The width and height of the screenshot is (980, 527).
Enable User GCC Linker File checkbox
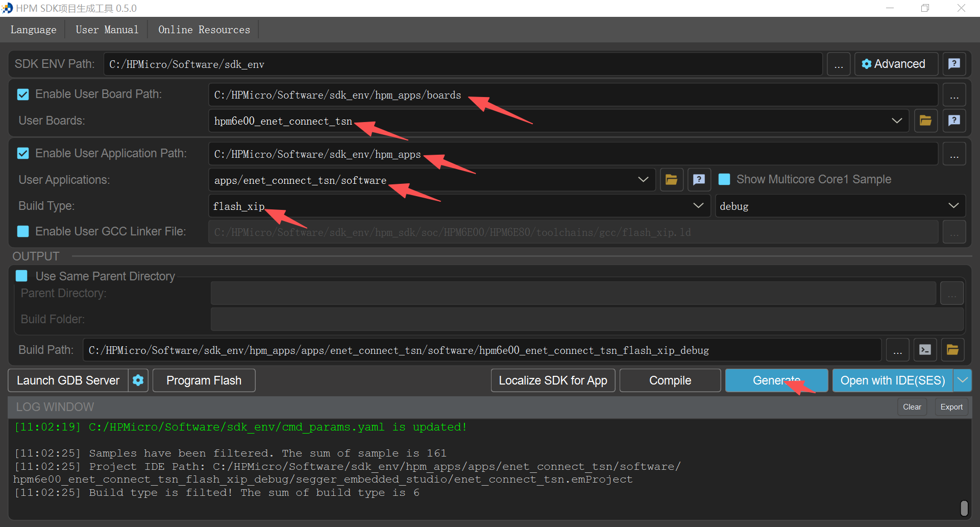(x=23, y=231)
